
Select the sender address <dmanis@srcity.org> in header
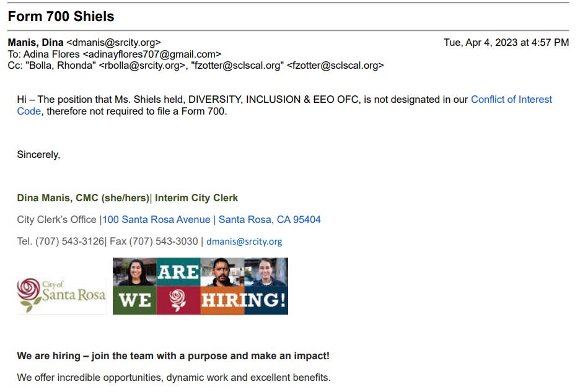click(x=113, y=43)
